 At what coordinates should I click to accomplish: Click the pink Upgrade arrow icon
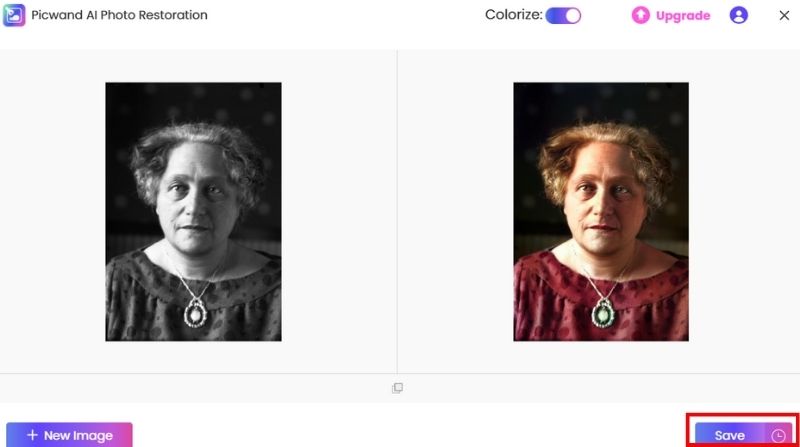(641, 15)
